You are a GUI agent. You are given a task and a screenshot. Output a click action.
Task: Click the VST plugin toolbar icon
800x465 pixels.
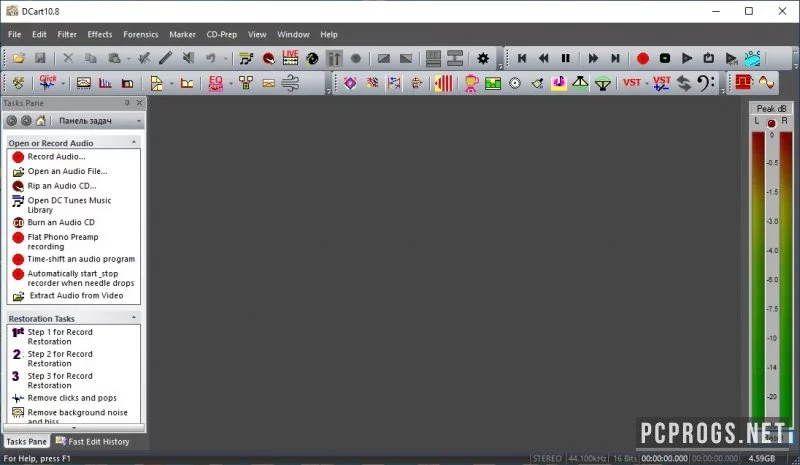(632, 83)
